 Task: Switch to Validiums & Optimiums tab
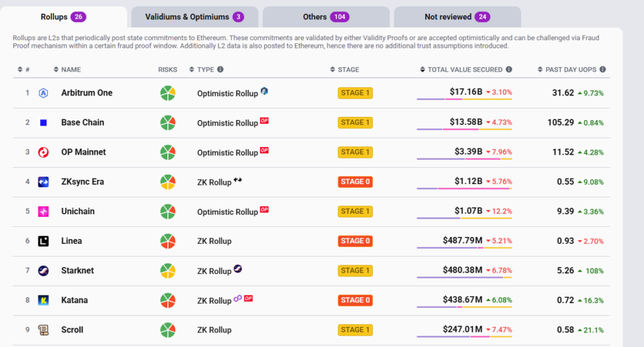pos(195,17)
